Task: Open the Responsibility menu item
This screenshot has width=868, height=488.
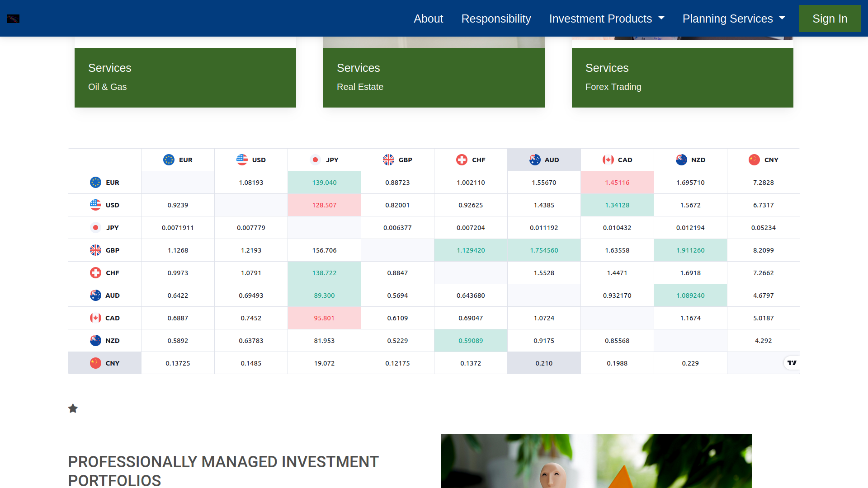Action: point(496,19)
